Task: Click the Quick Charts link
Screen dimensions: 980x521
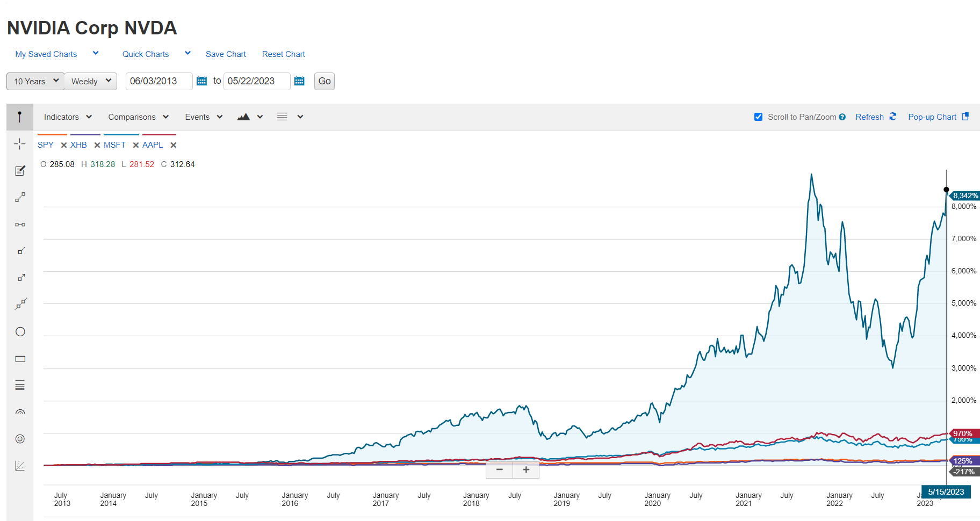Action: pyautogui.click(x=146, y=54)
